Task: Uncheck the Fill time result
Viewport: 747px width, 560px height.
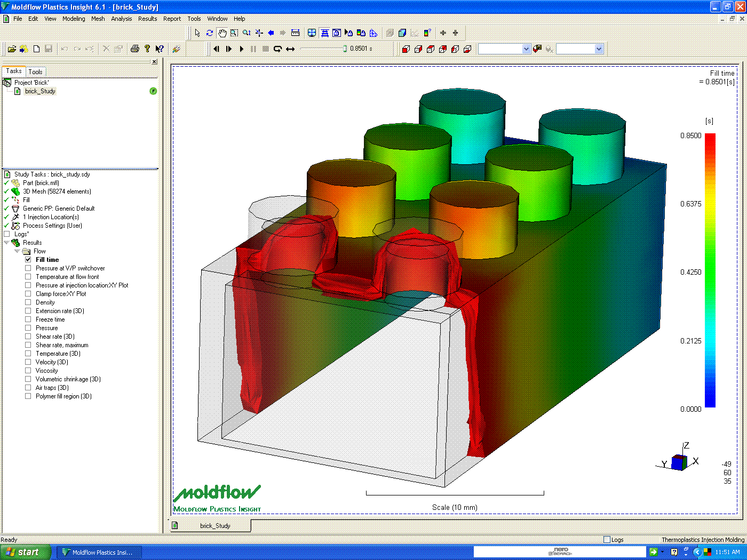Action: pyautogui.click(x=28, y=260)
